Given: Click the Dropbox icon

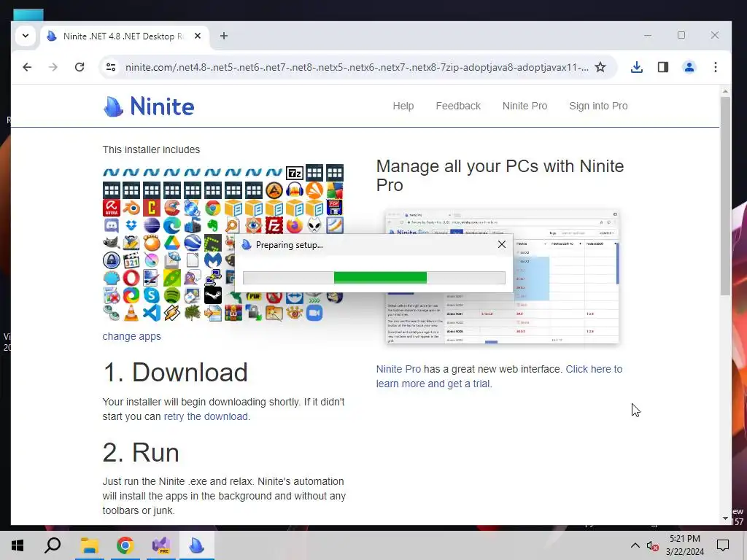Looking at the screenshot, I should (131, 225).
